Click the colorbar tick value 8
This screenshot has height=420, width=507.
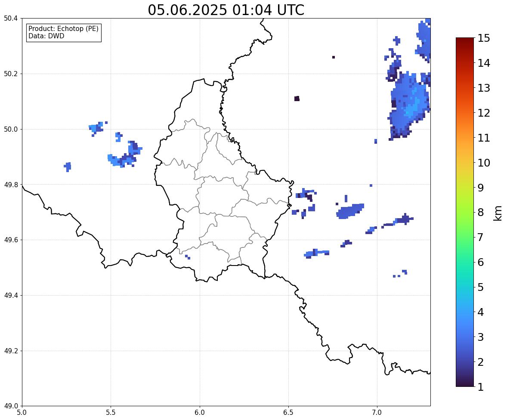tap(480, 213)
